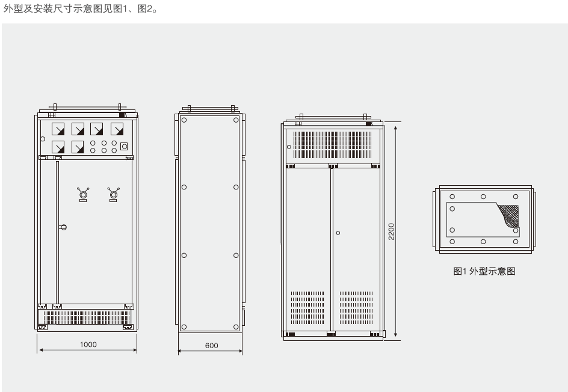Click the 1000 width dimension label

[x=88, y=345]
